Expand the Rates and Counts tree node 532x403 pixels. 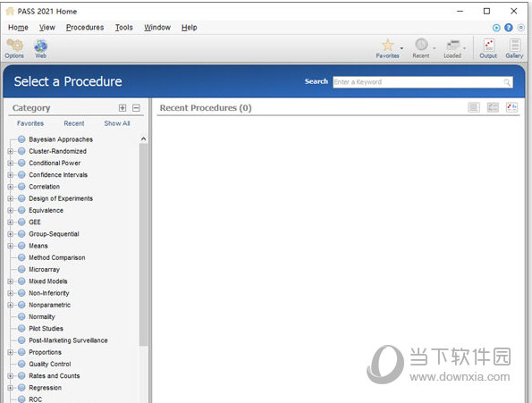[10, 376]
